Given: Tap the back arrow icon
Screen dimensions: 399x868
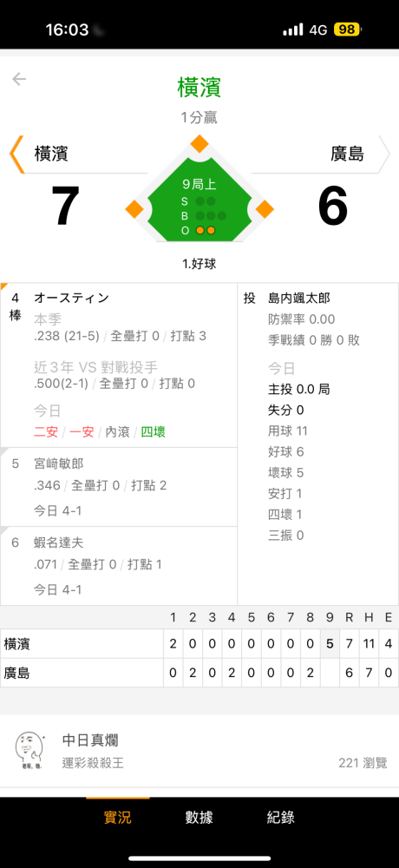Looking at the screenshot, I should [x=19, y=80].
